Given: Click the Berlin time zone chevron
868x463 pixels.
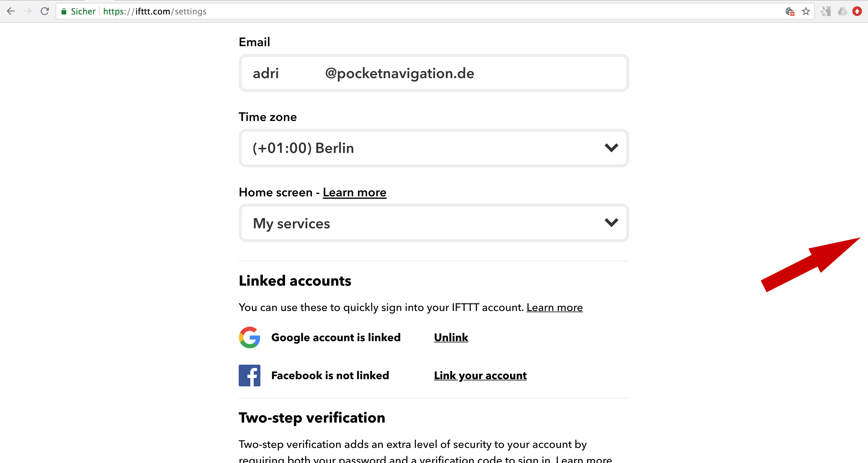Looking at the screenshot, I should 611,148.
